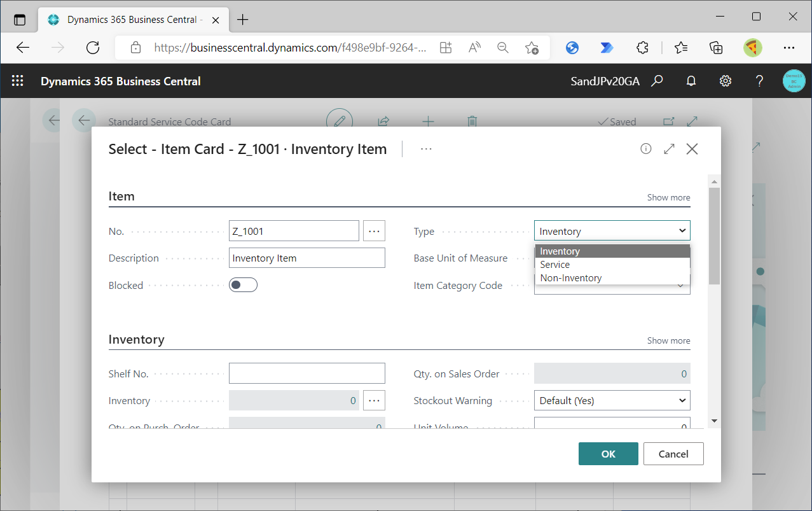
Task: Expand the Stockout Warning dropdown
Action: coord(612,401)
